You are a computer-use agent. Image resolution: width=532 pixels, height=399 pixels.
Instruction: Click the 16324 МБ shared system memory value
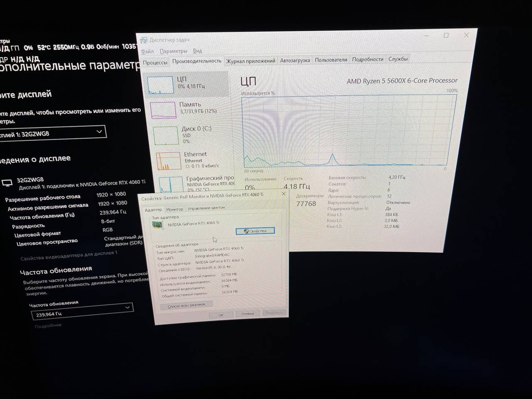(x=230, y=292)
